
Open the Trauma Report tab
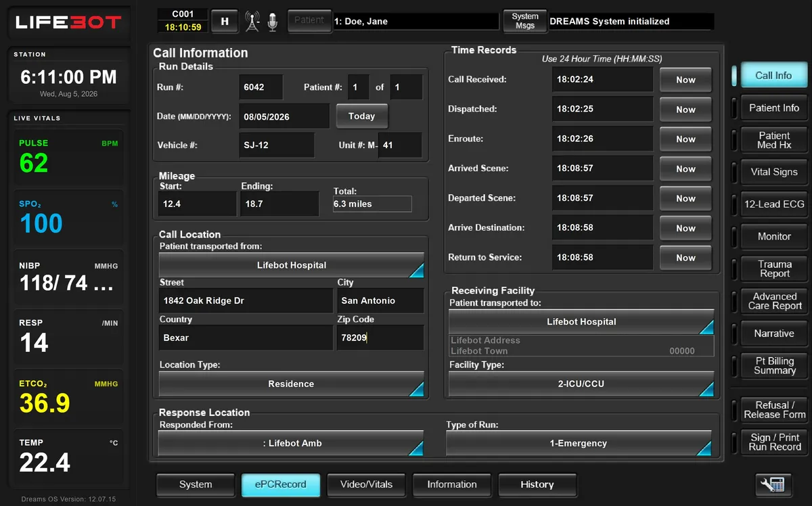click(x=774, y=269)
